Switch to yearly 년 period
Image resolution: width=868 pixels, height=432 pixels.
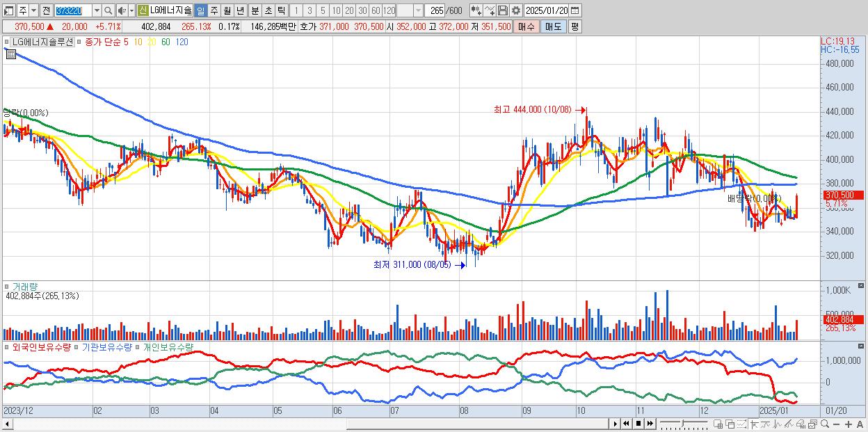click(240, 11)
